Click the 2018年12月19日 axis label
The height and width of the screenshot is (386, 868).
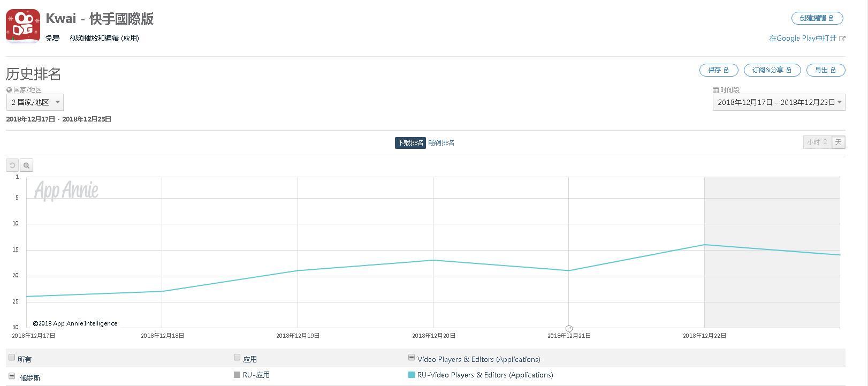click(298, 336)
